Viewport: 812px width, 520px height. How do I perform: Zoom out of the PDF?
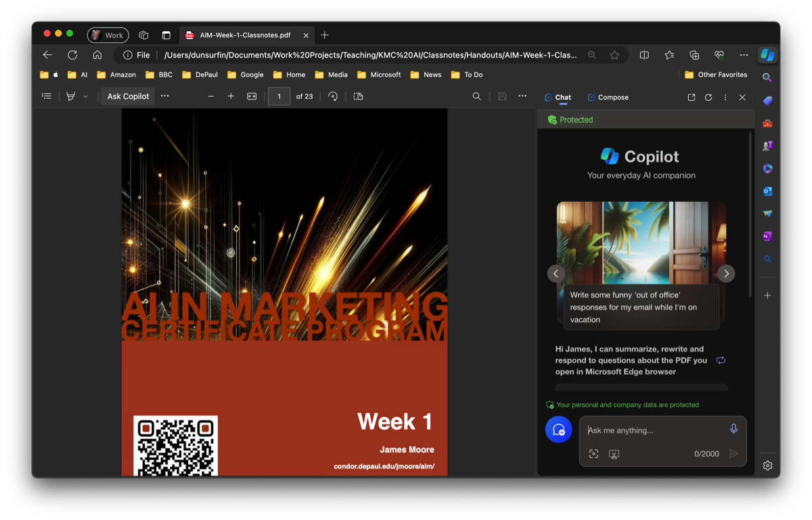coord(211,96)
